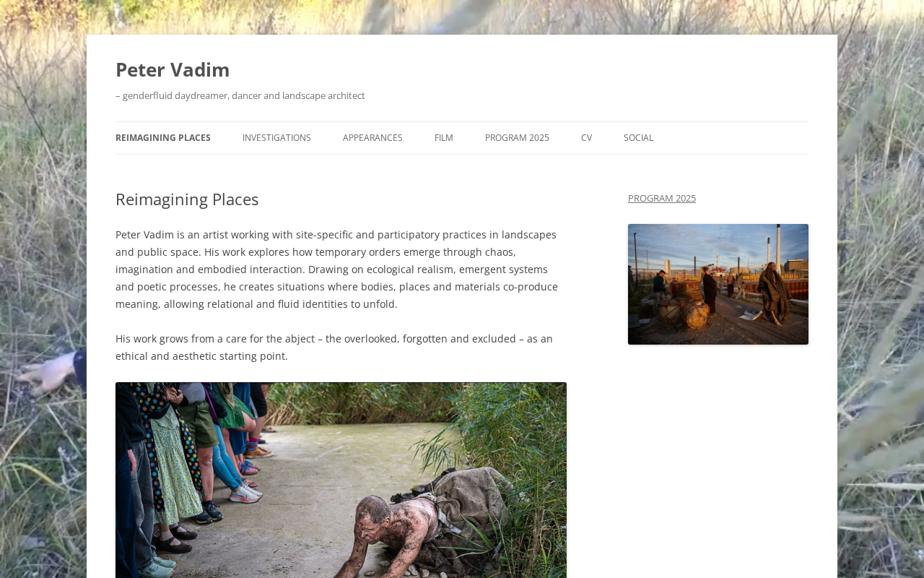Click the main photo of mud-covered performer
The height and width of the screenshot is (578, 924).
[x=341, y=480]
